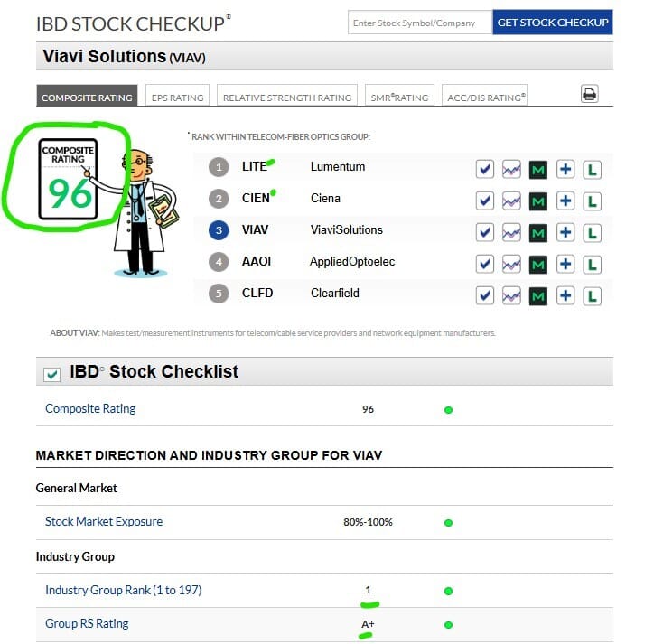The width and height of the screenshot is (663, 644).
Task: Click the green dot beside Industry Group Rank
Action: click(x=448, y=591)
